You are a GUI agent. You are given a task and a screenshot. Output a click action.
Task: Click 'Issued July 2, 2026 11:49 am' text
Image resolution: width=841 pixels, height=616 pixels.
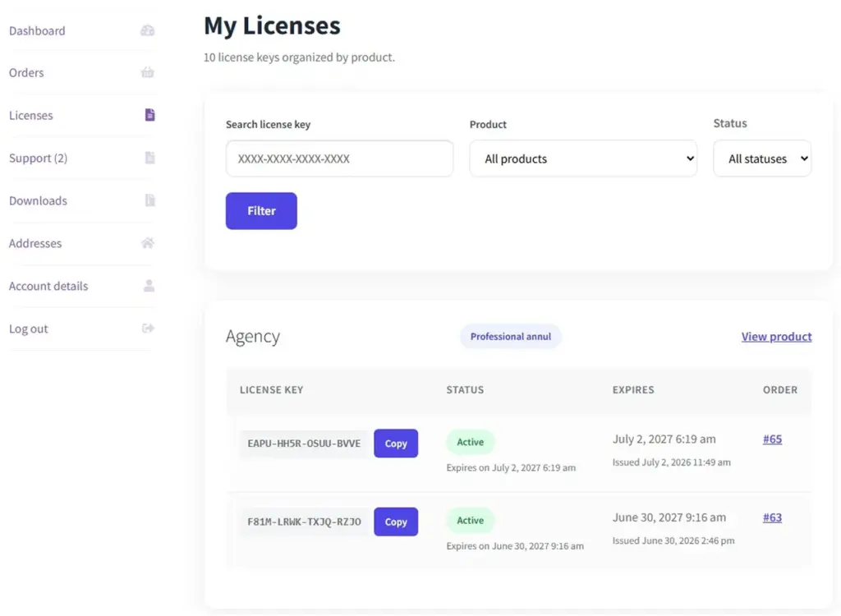point(672,462)
